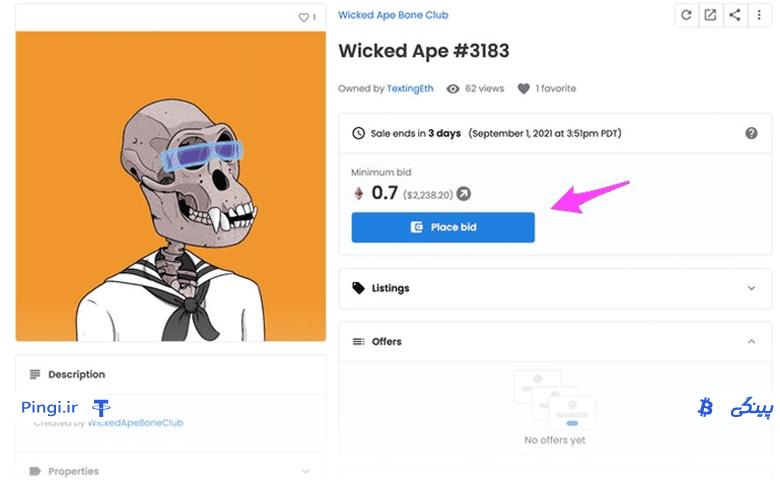Click the share icon

[x=735, y=15]
